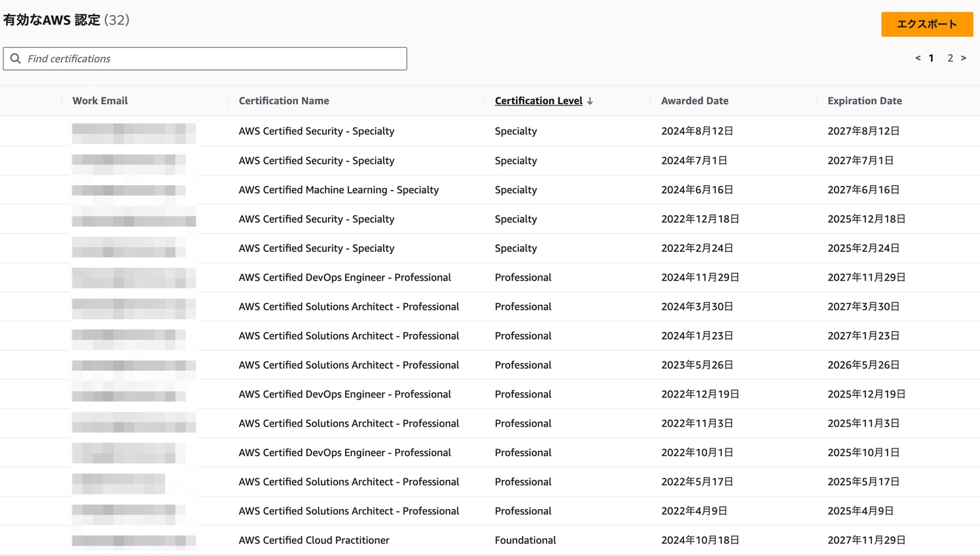
Task: Sort by Work Email column header
Action: point(100,101)
